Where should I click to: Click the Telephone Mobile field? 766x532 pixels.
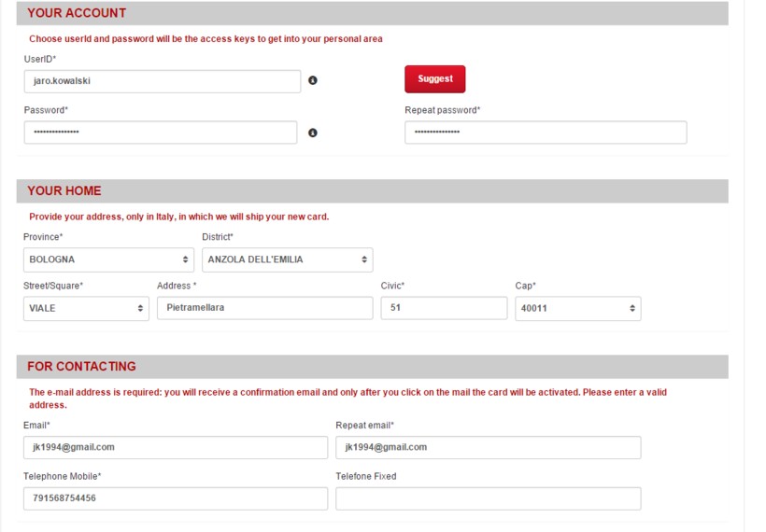point(176,498)
